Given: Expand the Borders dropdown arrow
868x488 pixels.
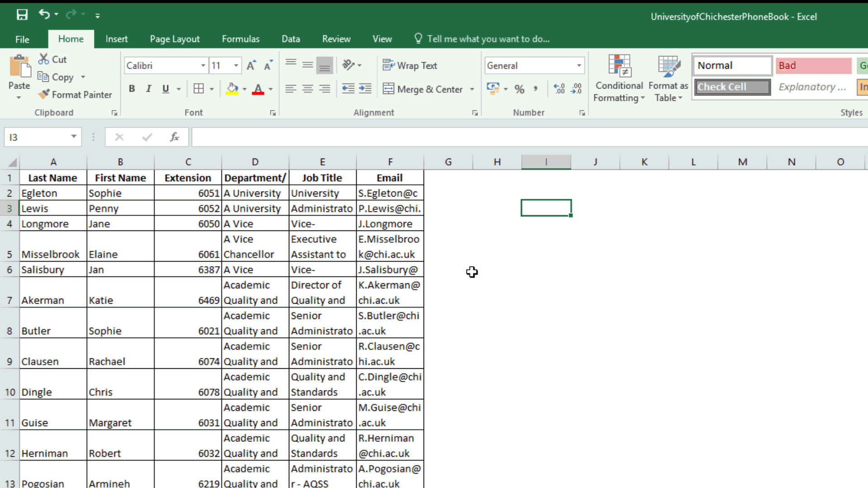Looking at the screenshot, I should [x=212, y=89].
